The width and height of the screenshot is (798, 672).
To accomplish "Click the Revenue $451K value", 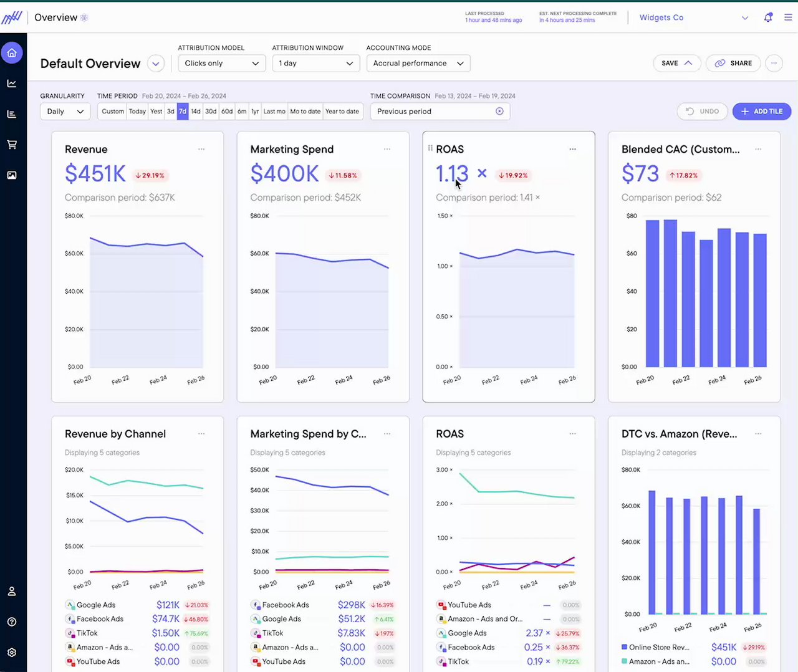I will pos(95,174).
